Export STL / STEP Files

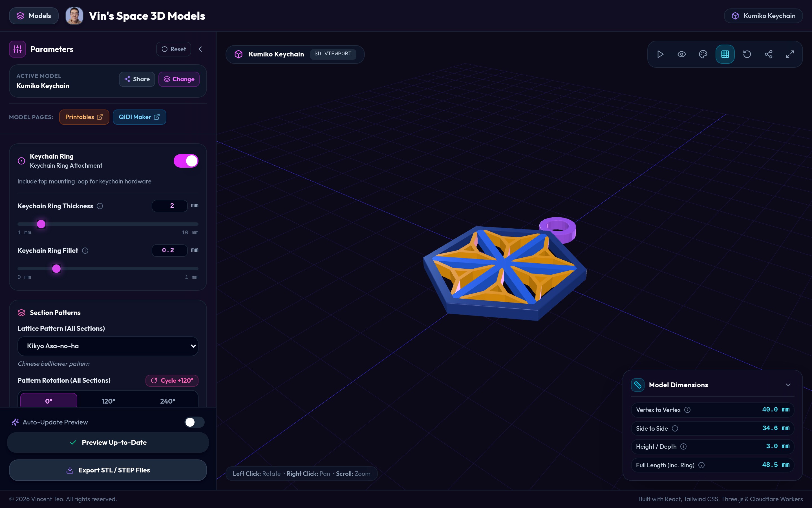click(108, 470)
